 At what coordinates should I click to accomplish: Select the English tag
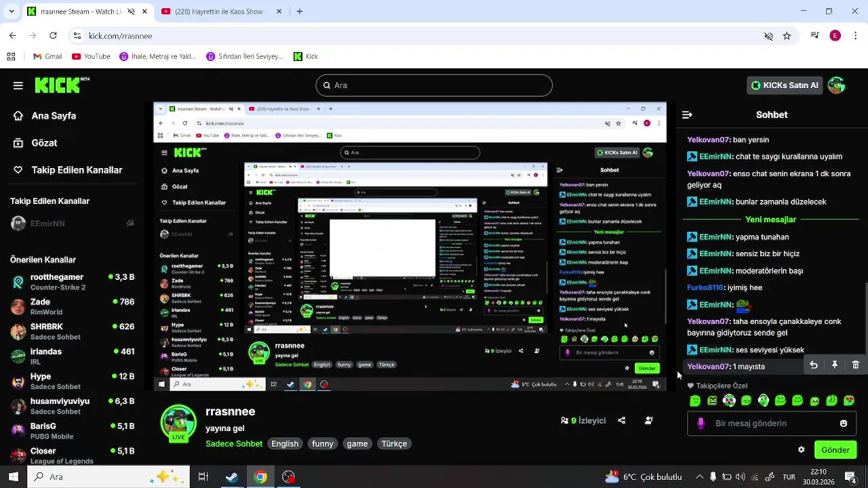pos(285,444)
